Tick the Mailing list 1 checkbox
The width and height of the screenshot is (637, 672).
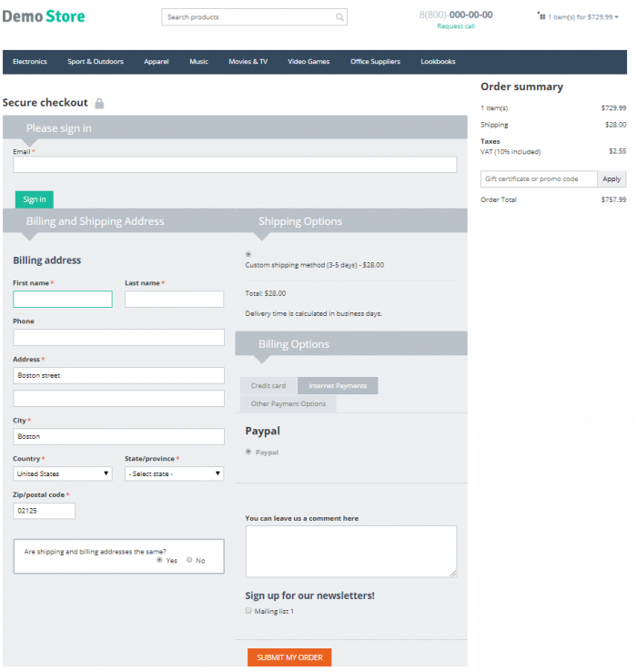click(248, 611)
